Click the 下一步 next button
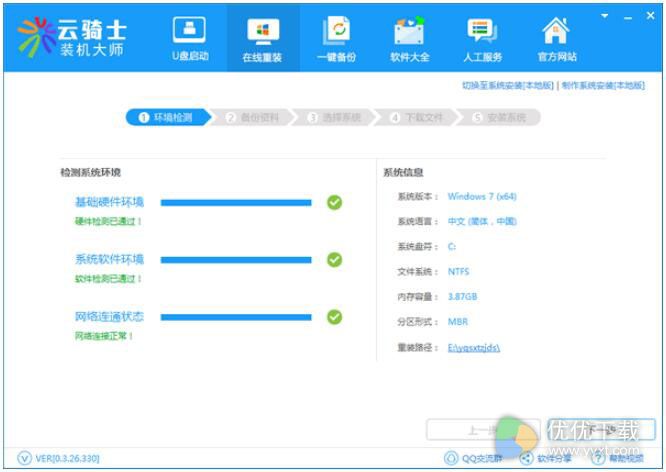666x472 pixels. coord(601,430)
